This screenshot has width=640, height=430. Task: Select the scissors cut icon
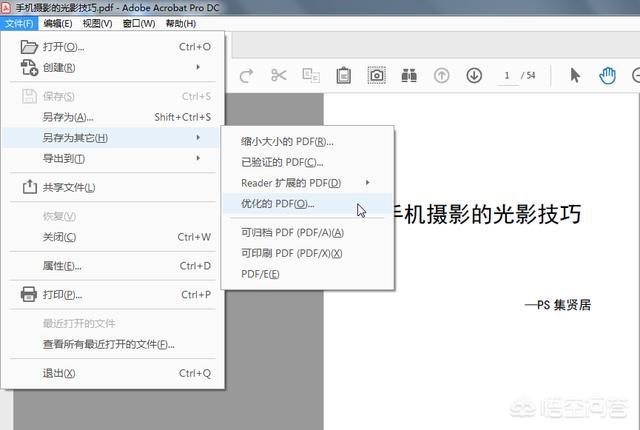click(x=278, y=75)
